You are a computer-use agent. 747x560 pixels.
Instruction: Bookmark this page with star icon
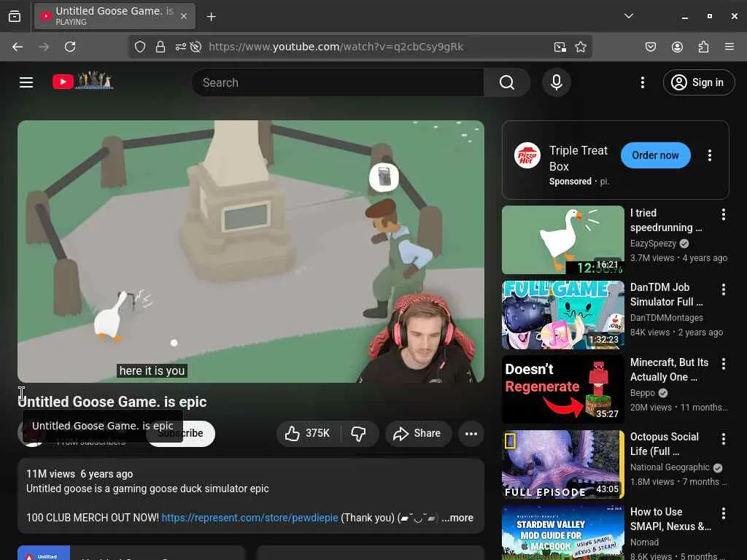tap(580, 47)
